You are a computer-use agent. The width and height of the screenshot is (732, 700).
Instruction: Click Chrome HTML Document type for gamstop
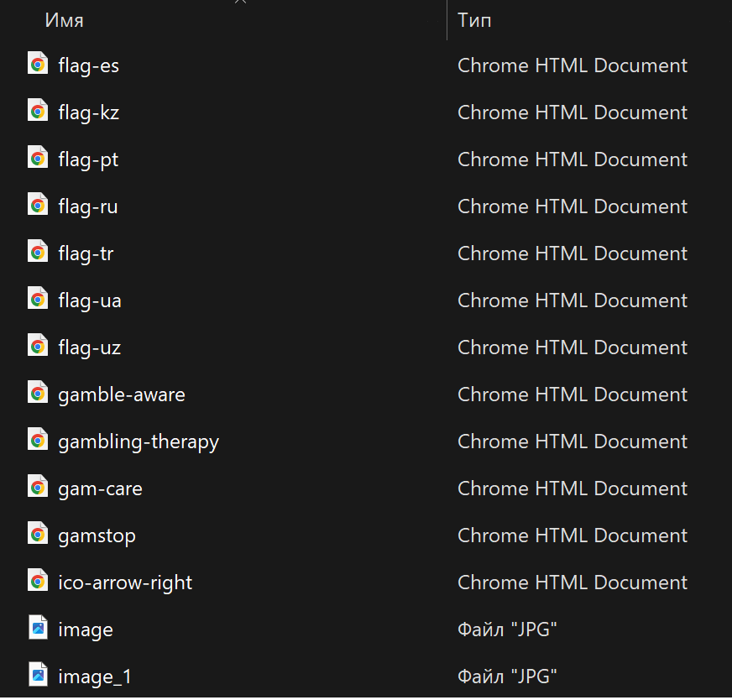[572, 535]
